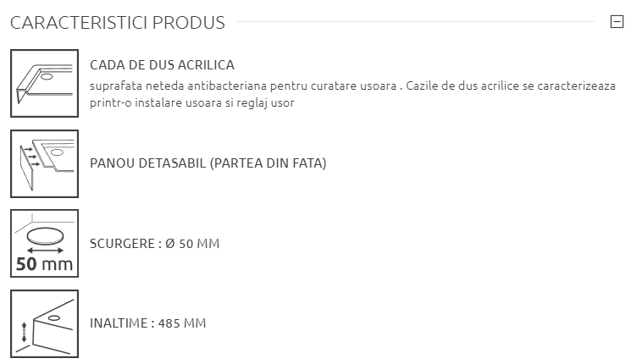Select the 'SCURGERE' label
637x364 pixels.
tap(122, 244)
